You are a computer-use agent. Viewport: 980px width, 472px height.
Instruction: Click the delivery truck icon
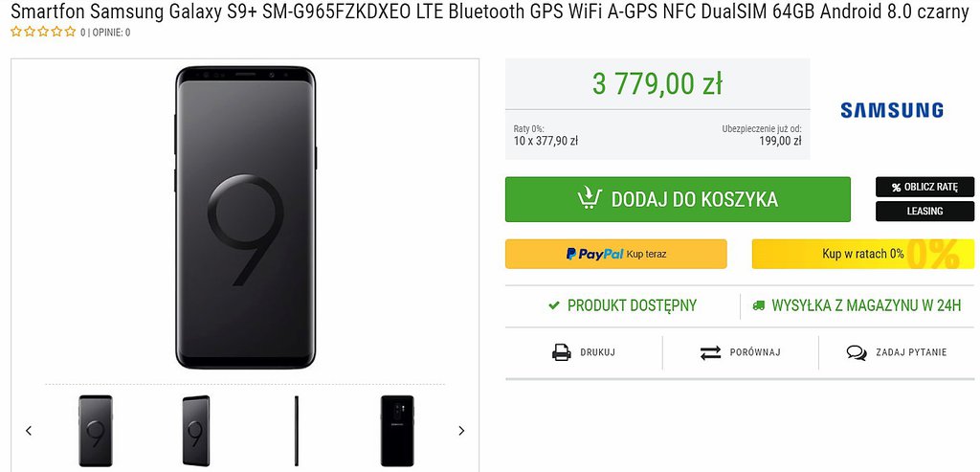point(759,306)
